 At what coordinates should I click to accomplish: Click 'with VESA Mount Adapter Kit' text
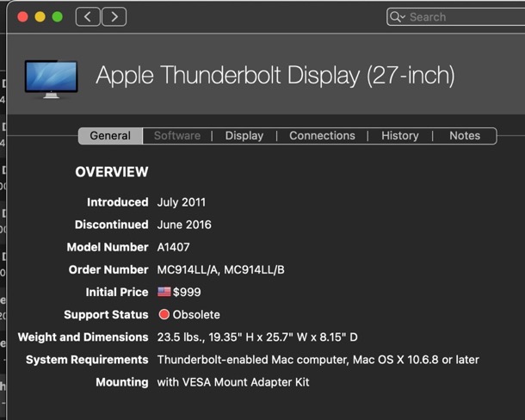[233, 382]
